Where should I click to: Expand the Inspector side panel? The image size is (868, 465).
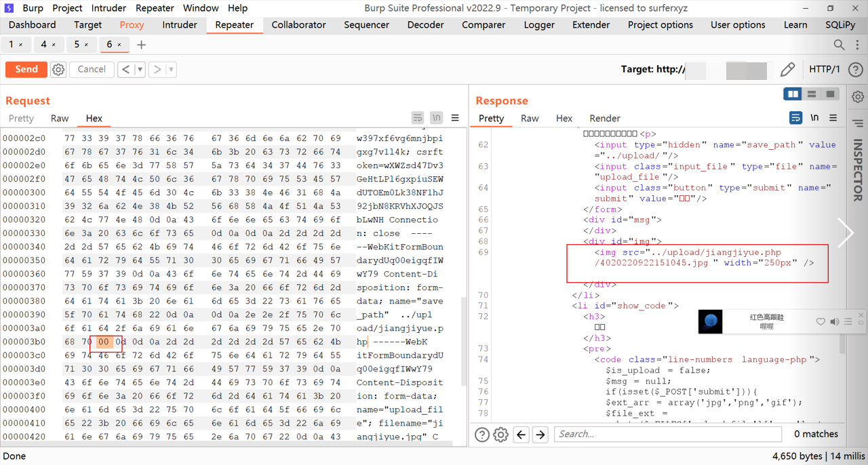coord(858,169)
